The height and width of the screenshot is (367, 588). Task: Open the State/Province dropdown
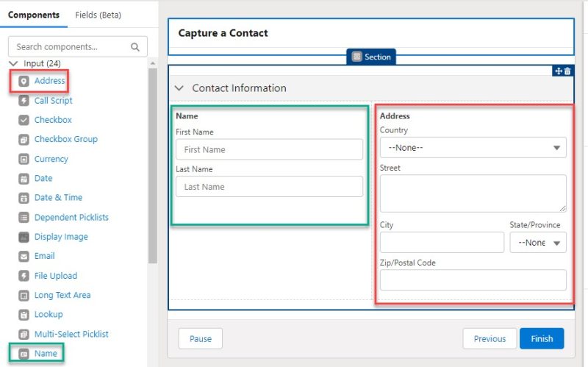[537, 243]
